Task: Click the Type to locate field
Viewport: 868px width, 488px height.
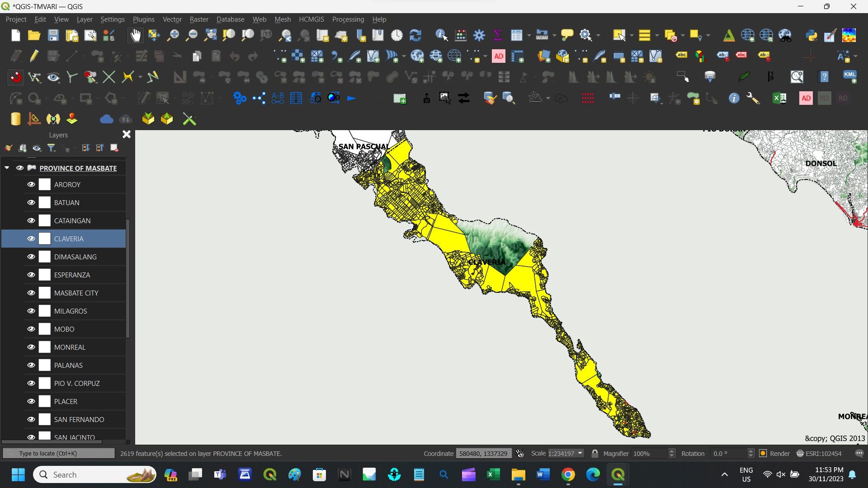Action: 59,453
